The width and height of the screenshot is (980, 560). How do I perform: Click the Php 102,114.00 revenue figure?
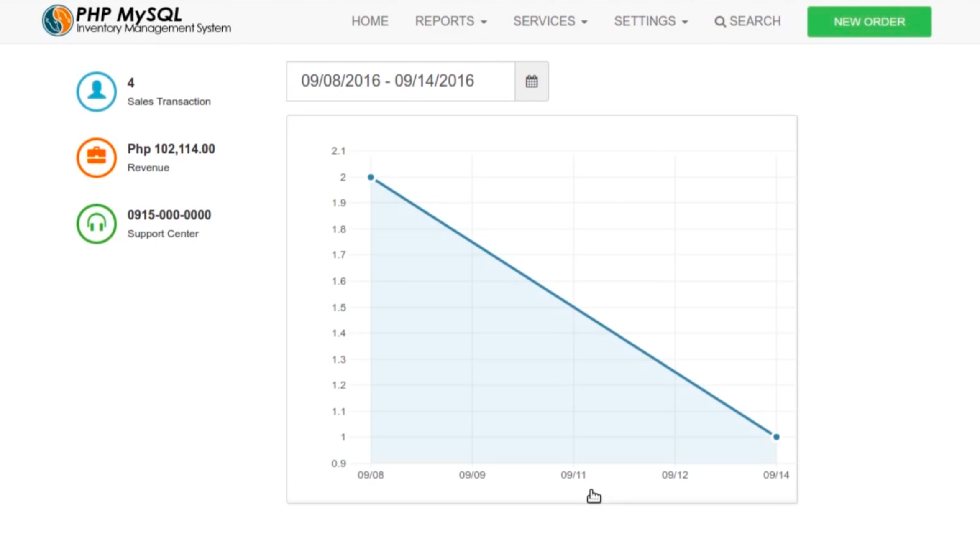(x=171, y=149)
